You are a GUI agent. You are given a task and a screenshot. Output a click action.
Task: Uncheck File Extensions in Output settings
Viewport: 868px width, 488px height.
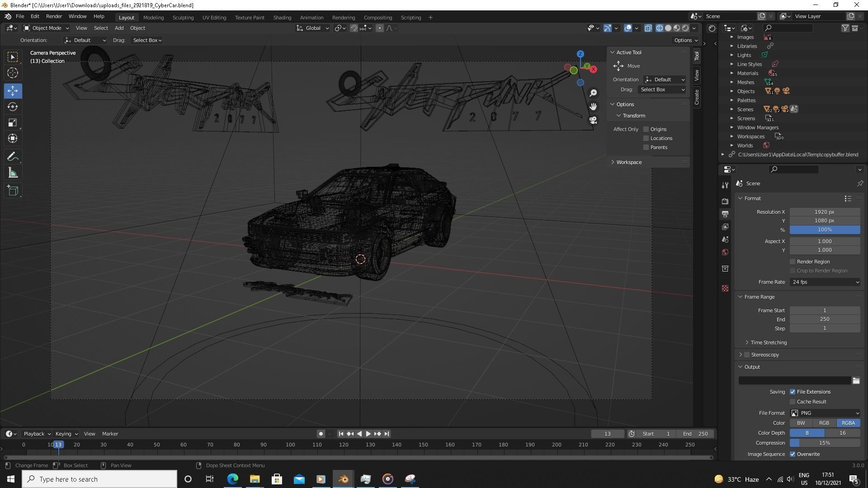(x=793, y=392)
